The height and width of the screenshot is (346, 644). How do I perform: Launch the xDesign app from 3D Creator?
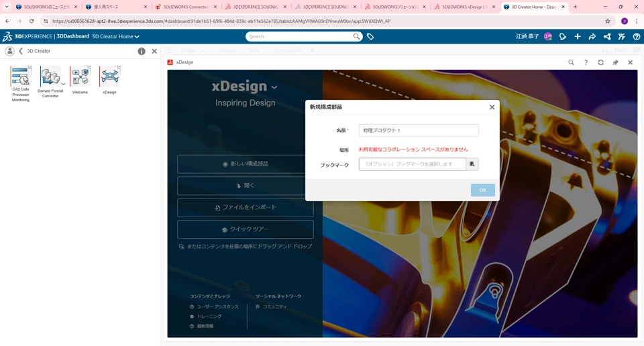(109, 76)
